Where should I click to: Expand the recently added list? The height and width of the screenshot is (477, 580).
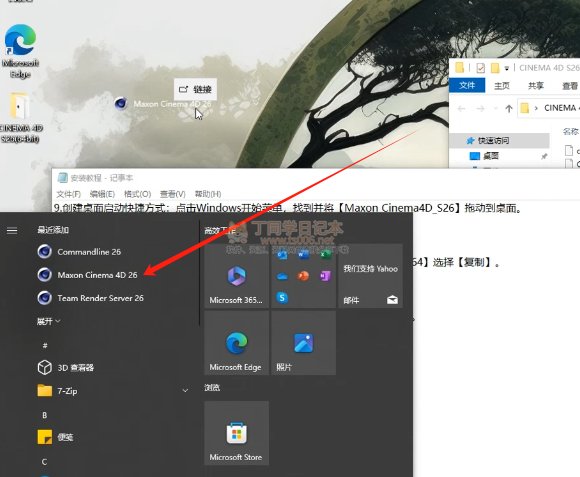click(x=48, y=321)
